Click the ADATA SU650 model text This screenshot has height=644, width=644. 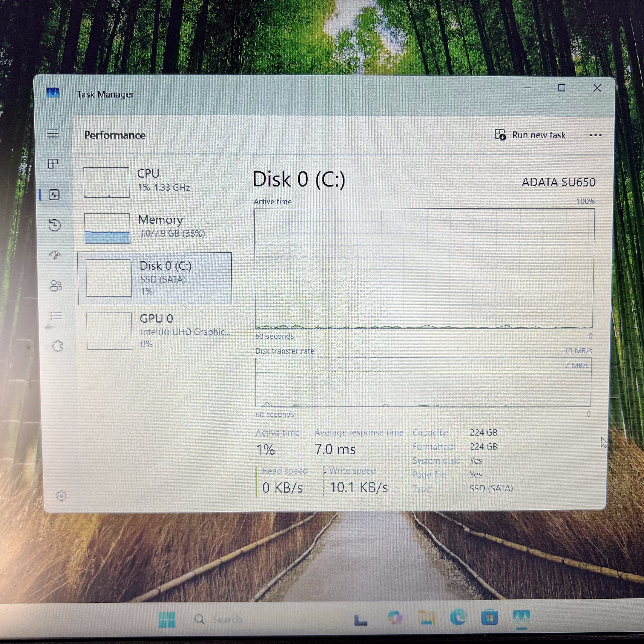coord(558,182)
